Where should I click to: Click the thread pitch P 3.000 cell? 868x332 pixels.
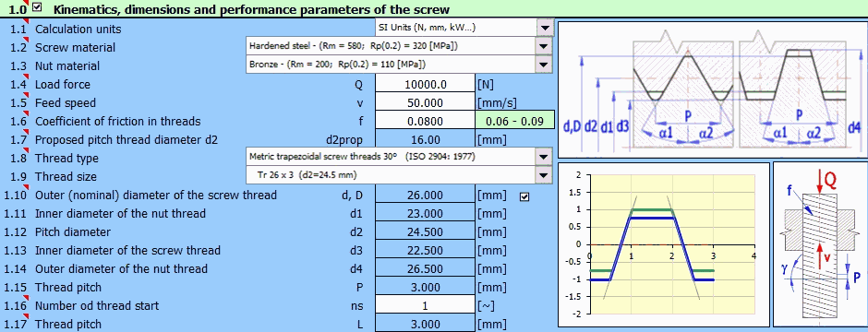click(425, 287)
